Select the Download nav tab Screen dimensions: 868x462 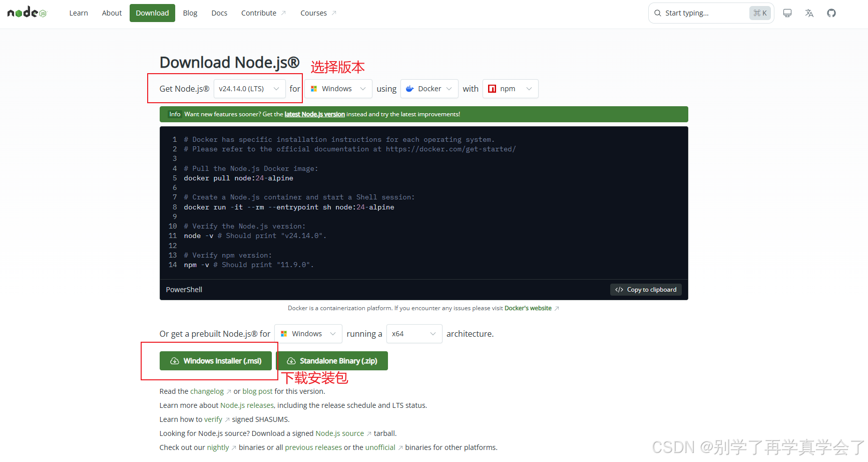(152, 13)
